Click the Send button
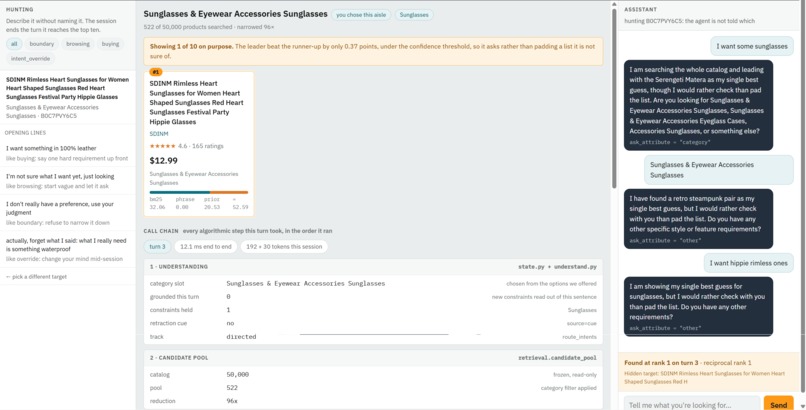The height and width of the screenshot is (410, 806). pos(778,405)
